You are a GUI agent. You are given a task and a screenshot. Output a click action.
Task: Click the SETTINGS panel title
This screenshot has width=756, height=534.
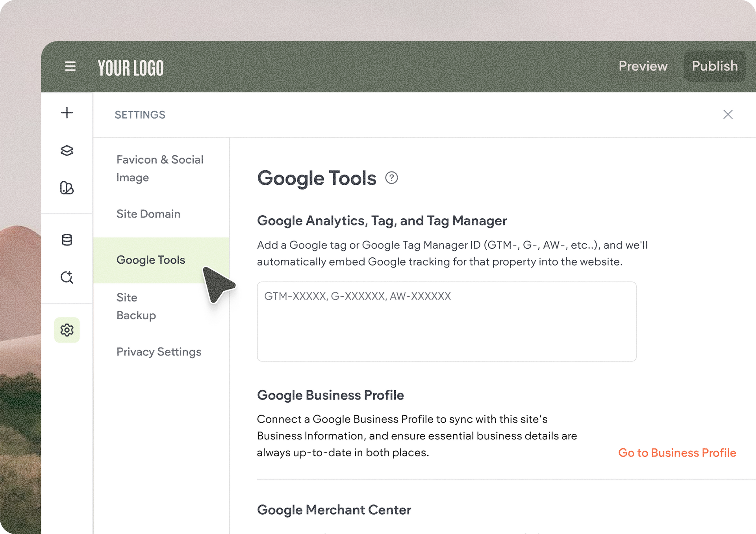pos(140,115)
